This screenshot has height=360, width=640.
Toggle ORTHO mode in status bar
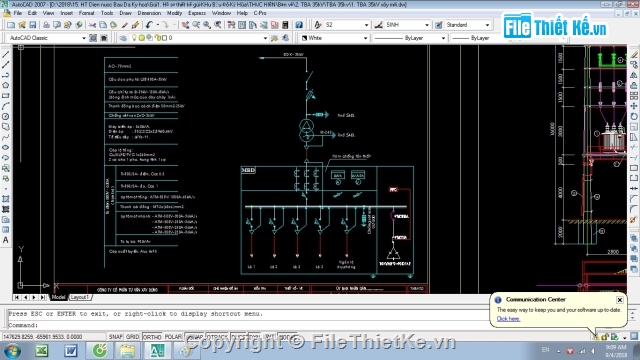(x=152, y=337)
